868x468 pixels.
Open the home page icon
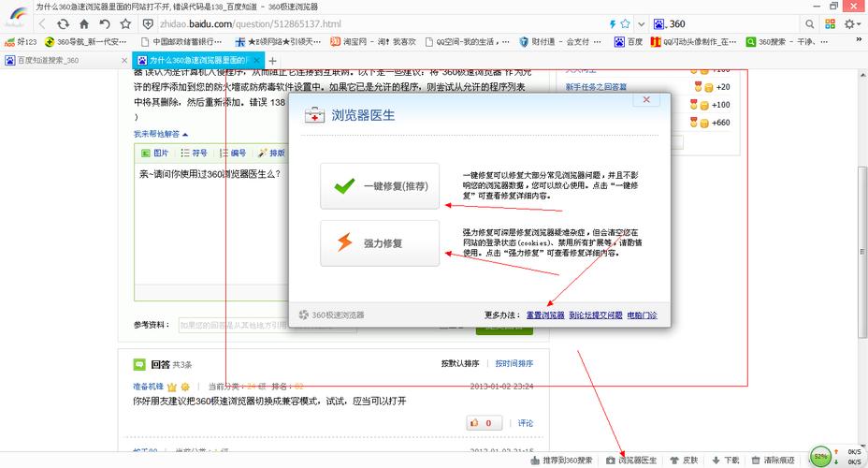click(x=84, y=23)
